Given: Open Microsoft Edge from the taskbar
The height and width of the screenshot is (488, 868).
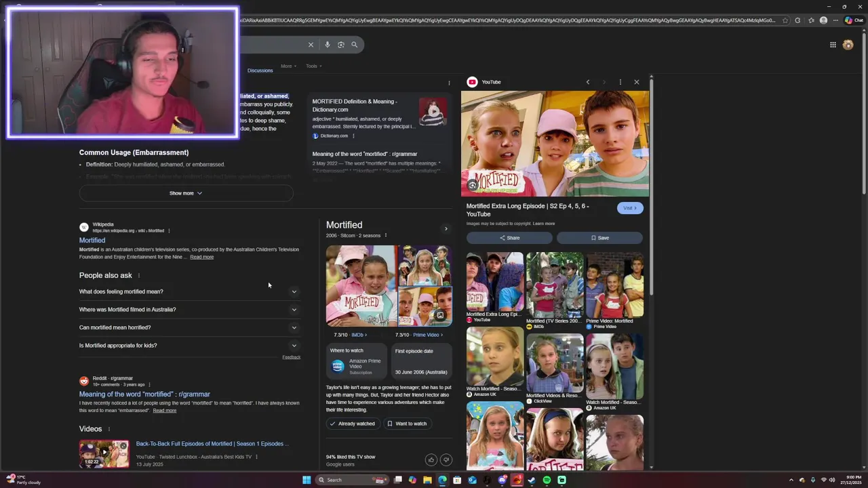Looking at the screenshot, I should [442, 480].
